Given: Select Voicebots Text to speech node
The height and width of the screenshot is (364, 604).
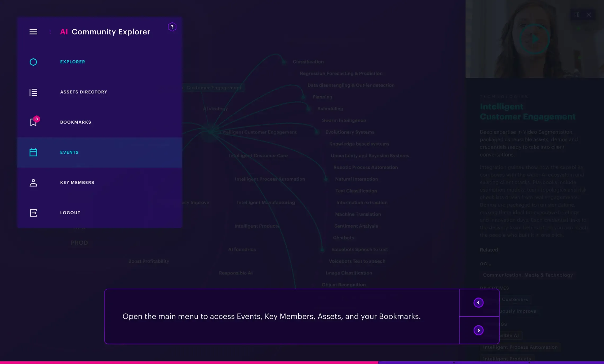Looking at the screenshot, I should 357,261.
